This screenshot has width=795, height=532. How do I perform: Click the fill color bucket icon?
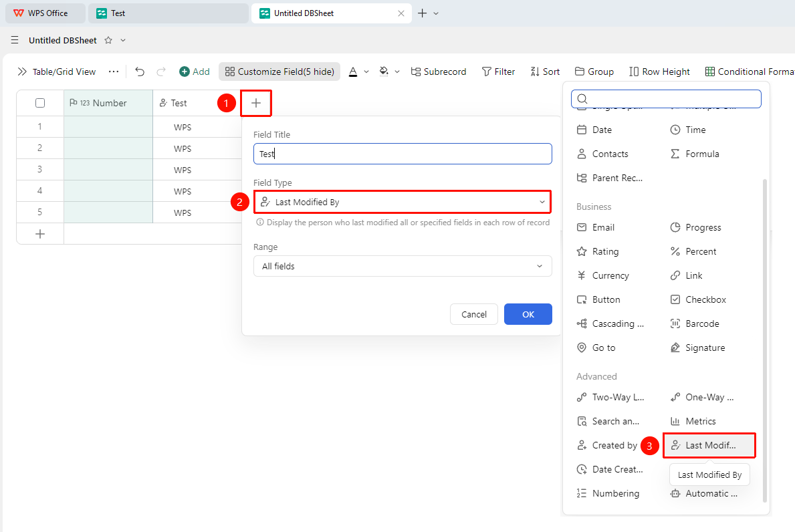[384, 72]
